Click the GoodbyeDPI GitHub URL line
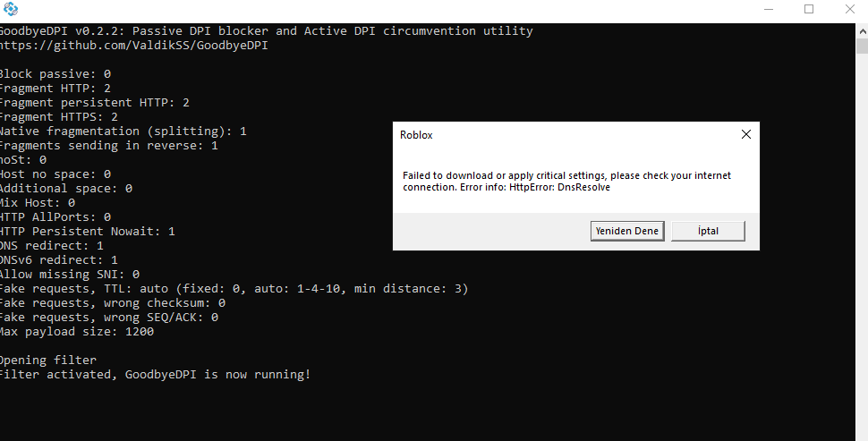The image size is (868, 441). (x=132, y=45)
